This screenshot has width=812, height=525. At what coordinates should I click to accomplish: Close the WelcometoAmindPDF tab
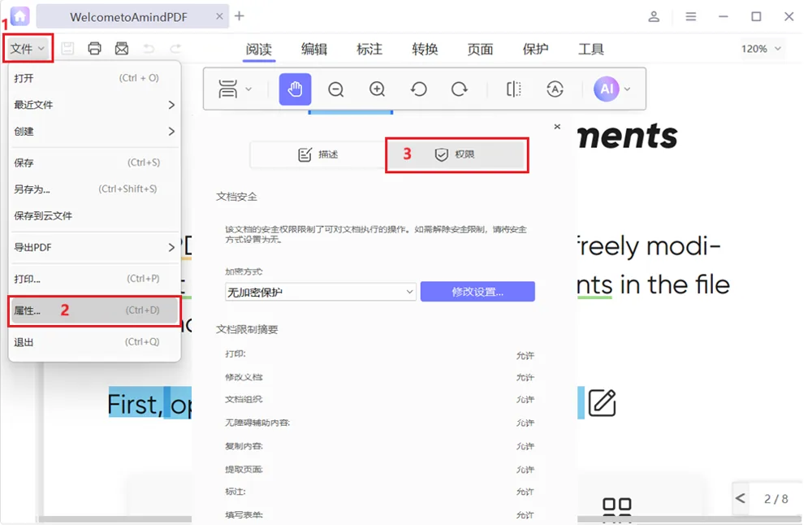(x=219, y=16)
